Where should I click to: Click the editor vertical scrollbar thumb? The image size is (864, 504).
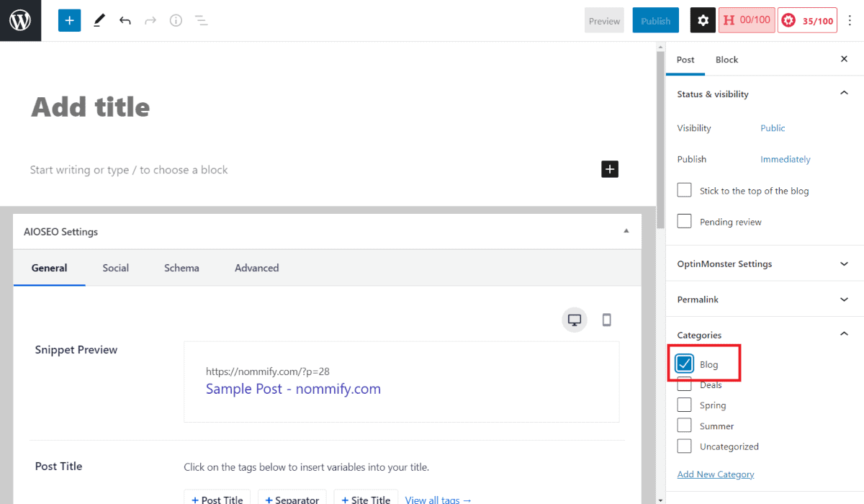[x=660, y=138]
